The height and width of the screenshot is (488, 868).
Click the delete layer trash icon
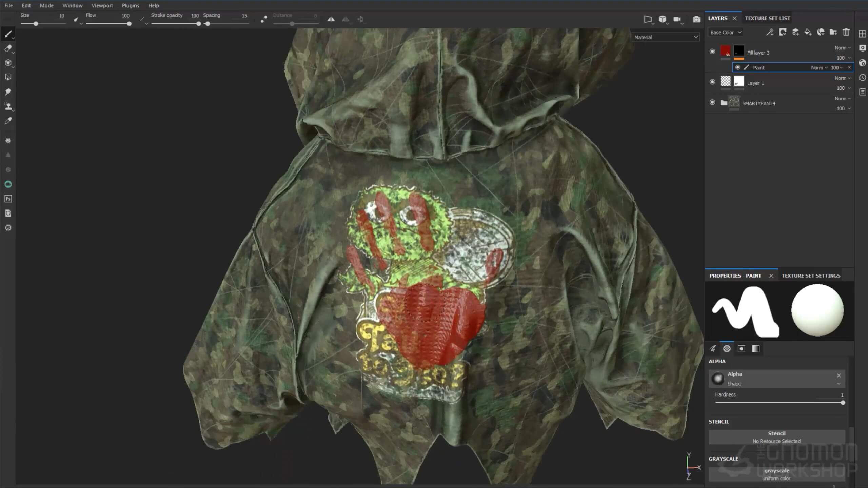click(846, 32)
